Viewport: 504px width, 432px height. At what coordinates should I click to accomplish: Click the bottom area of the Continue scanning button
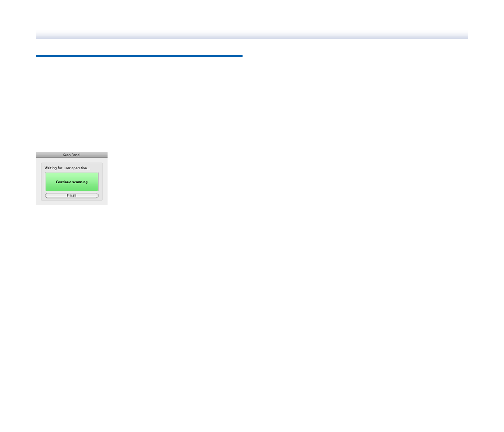pyautogui.click(x=72, y=188)
